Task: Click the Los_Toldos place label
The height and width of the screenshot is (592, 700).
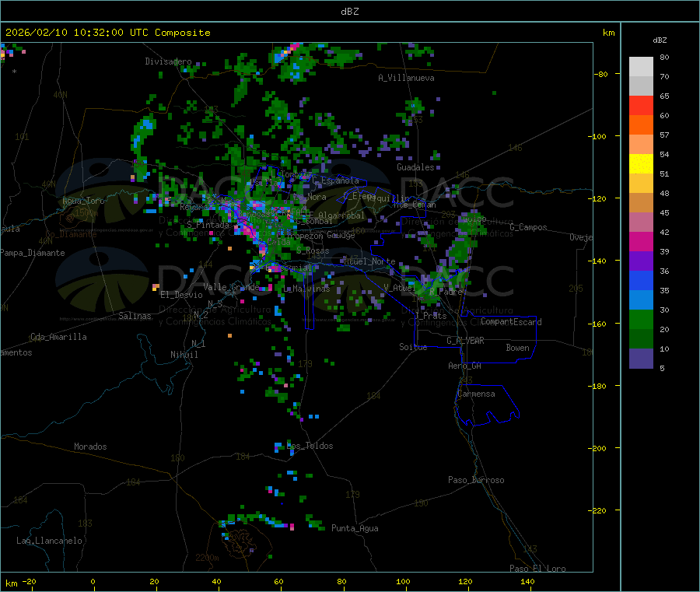Action: tap(310, 446)
